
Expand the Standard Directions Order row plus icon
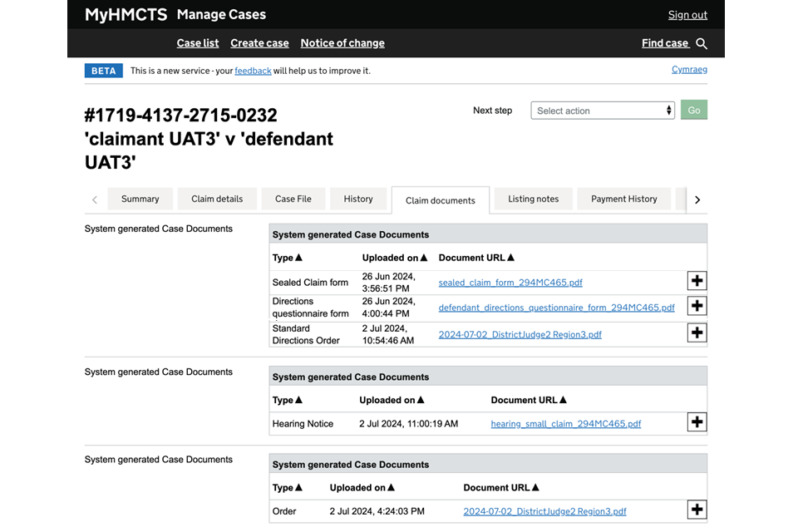tap(697, 332)
